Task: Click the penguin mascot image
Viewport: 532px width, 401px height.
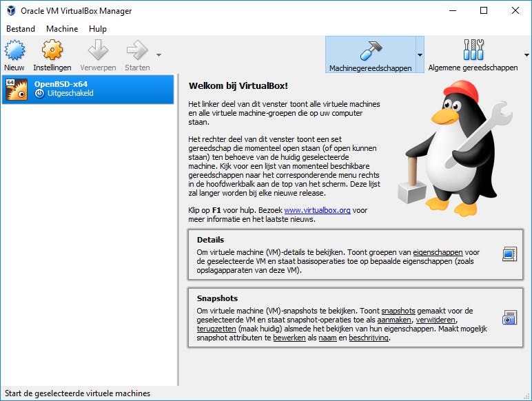Action: tap(455, 147)
